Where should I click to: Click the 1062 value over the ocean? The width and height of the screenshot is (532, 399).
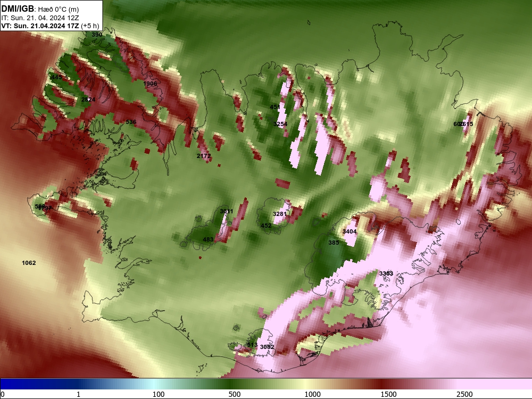[29, 263]
